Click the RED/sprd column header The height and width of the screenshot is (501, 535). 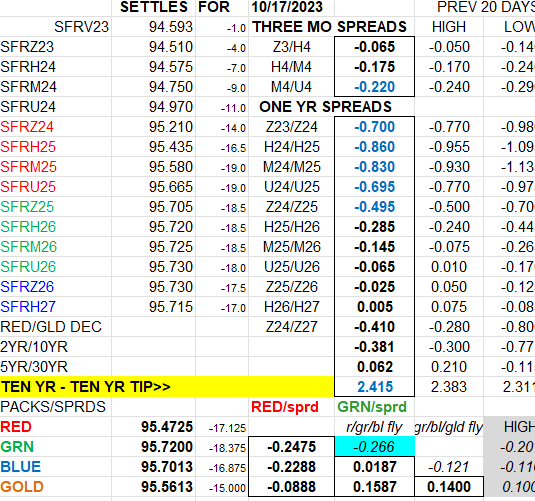pyautogui.click(x=285, y=407)
